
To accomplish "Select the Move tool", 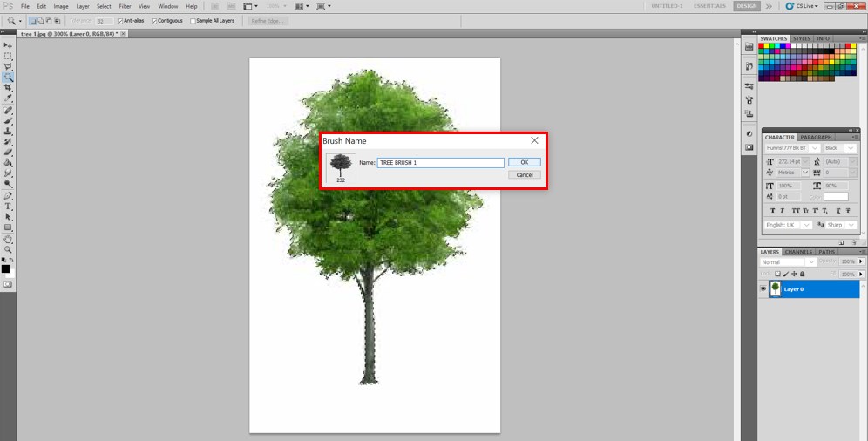I will (x=8, y=45).
